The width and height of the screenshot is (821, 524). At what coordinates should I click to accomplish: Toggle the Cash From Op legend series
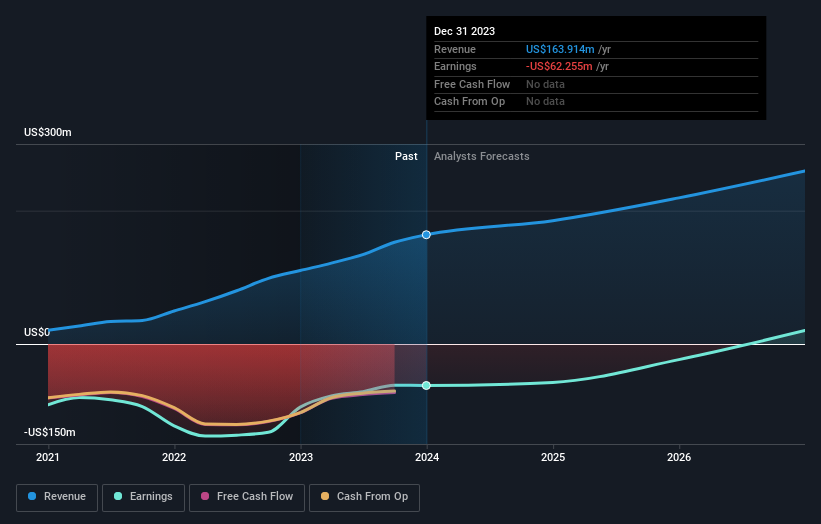point(364,497)
